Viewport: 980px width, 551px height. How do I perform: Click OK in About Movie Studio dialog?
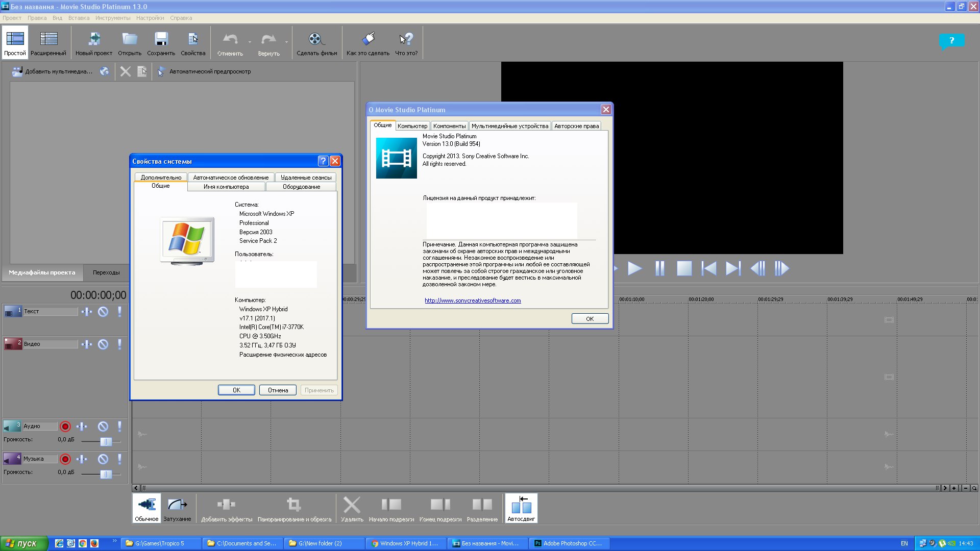590,319
